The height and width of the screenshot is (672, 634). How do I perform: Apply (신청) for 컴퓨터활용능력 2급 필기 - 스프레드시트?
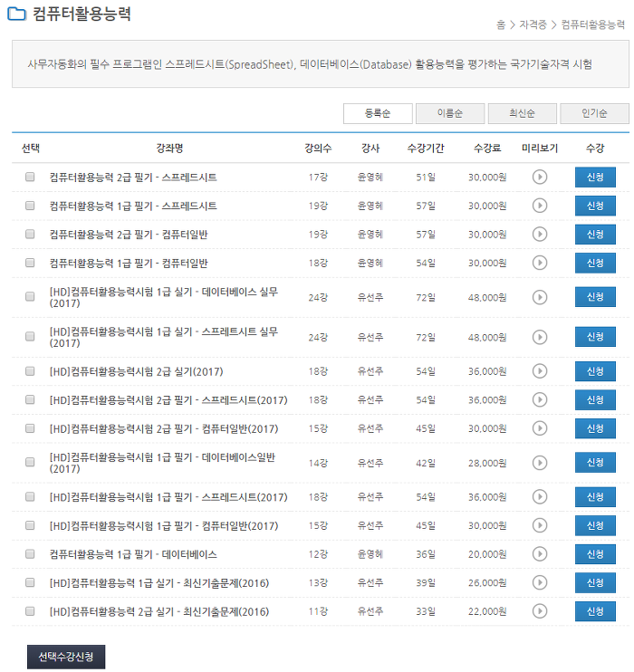[x=595, y=177]
